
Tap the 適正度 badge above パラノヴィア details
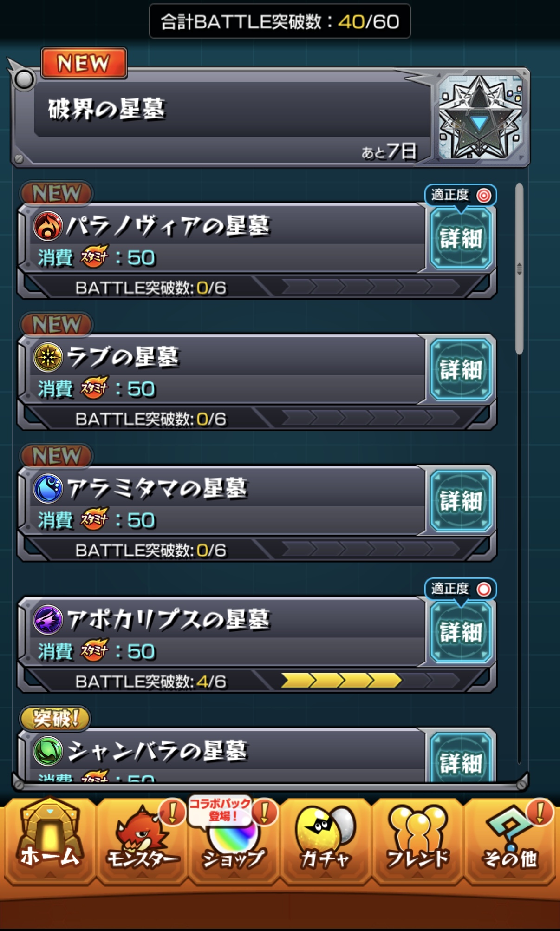tap(461, 195)
